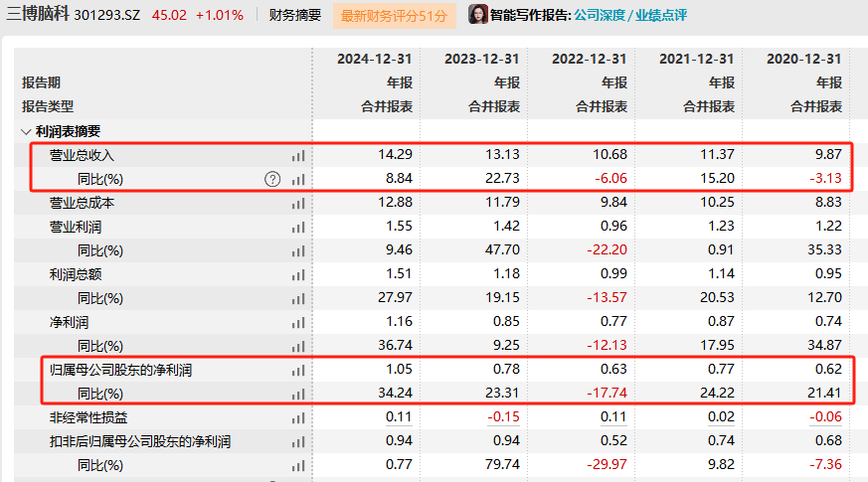
Task: Click the 1.05 归母净利润 value for 2024
Action: (398, 370)
